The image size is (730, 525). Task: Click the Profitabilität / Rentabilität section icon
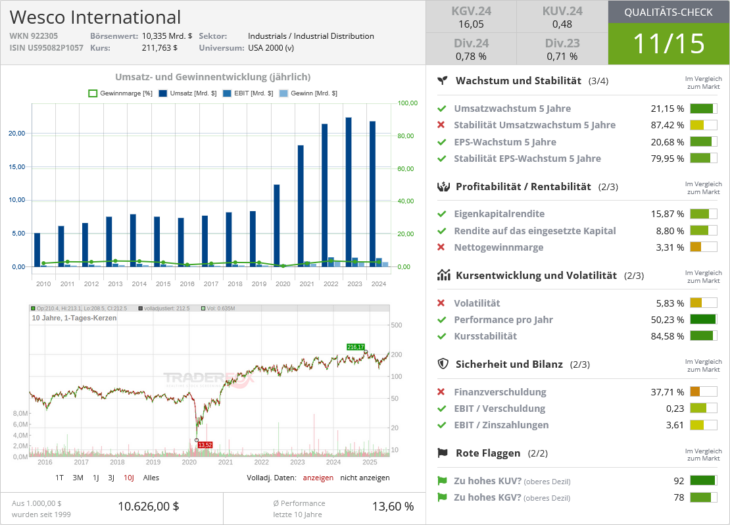[443, 187]
